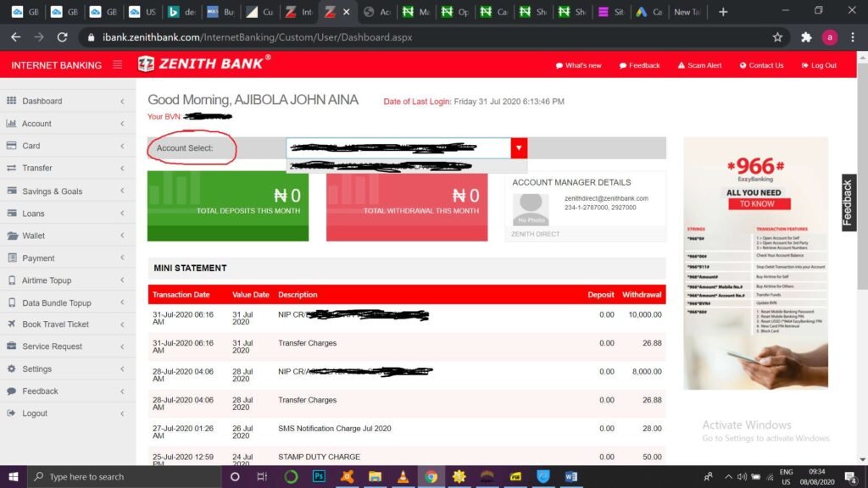Click the Scam Alert warning icon
Viewport: 868px width, 488px height.
(x=680, y=65)
